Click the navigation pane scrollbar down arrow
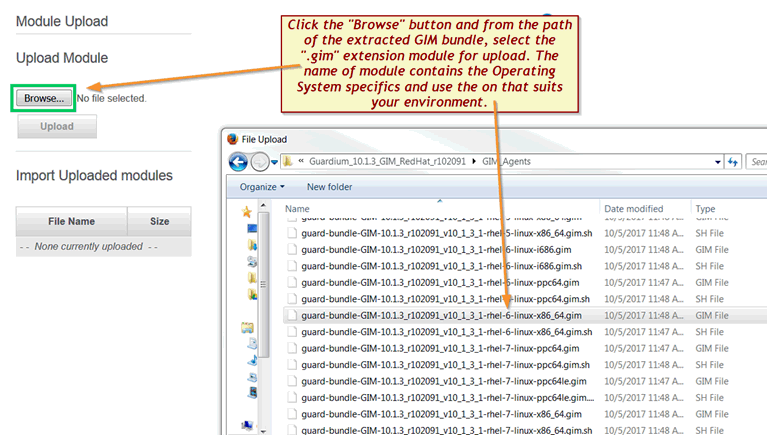The width and height of the screenshot is (767, 435). (x=263, y=431)
